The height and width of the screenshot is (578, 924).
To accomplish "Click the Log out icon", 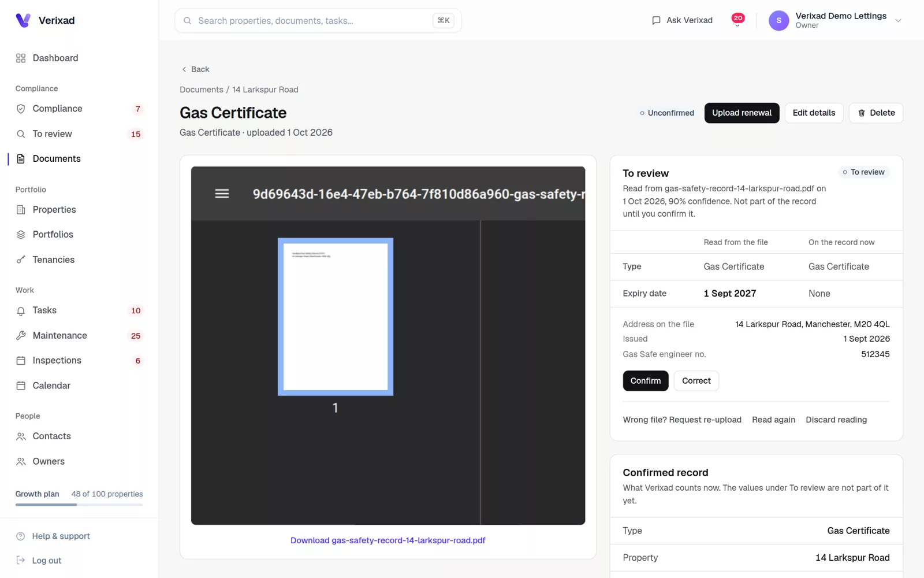I will coord(21,561).
